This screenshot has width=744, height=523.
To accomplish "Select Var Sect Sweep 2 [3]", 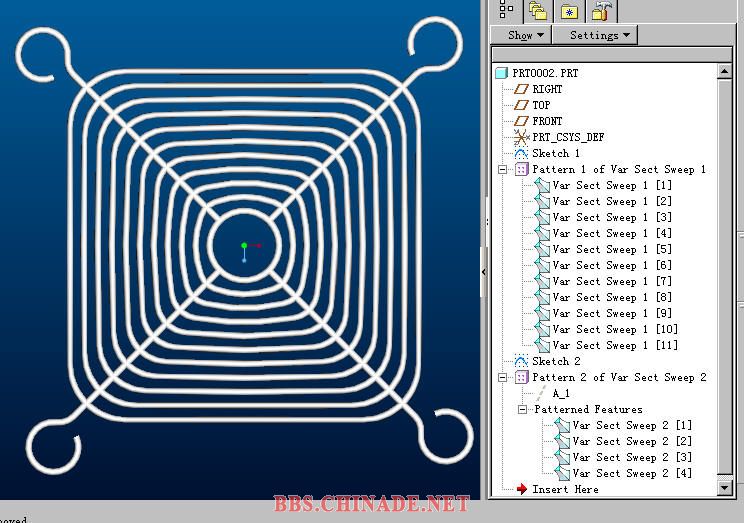I will point(631,457).
